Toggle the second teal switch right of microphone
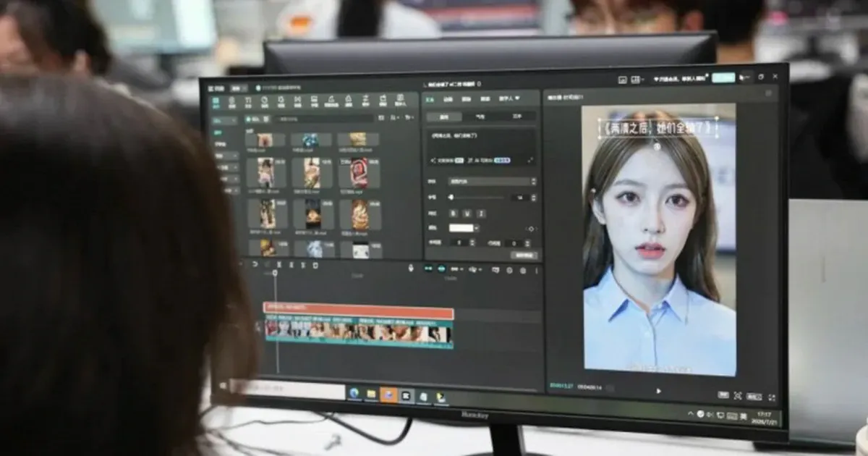The width and height of the screenshot is (868, 456). 440,269
